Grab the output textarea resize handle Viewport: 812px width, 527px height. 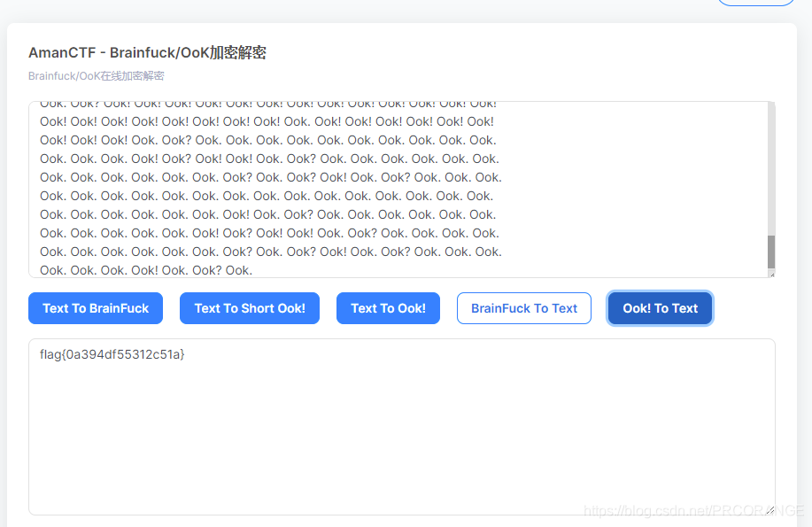tap(770, 510)
